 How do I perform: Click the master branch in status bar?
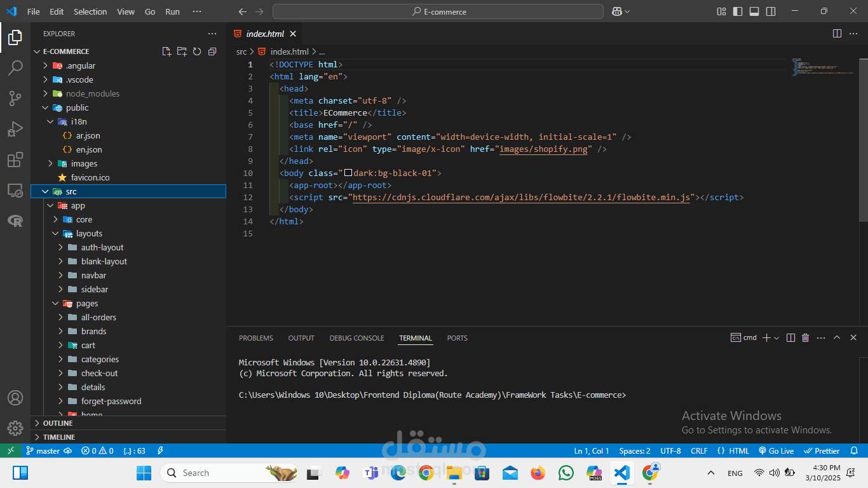pyautogui.click(x=48, y=451)
